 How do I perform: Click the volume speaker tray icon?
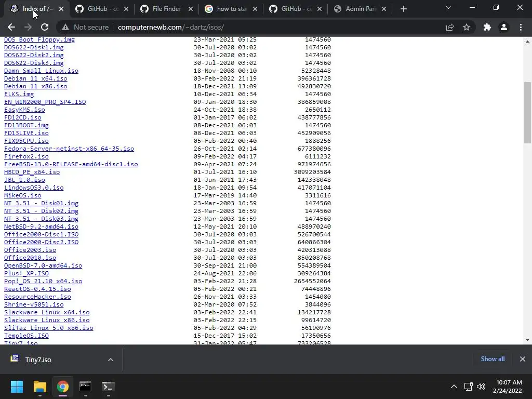click(x=481, y=387)
